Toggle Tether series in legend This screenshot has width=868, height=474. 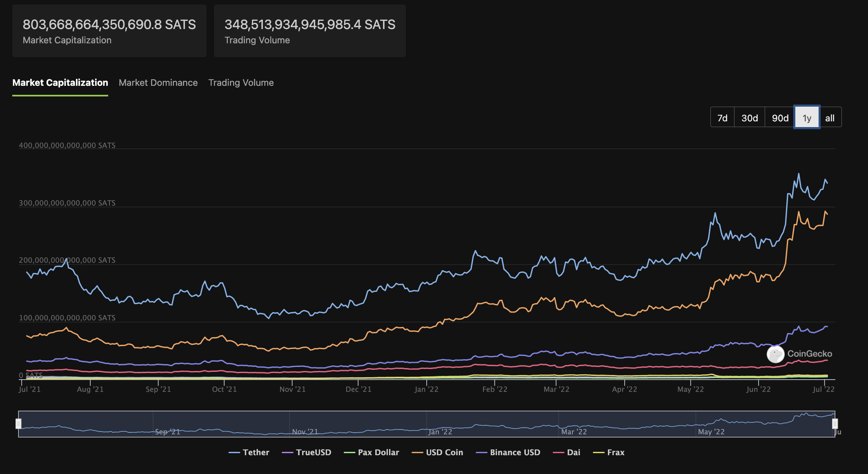coord(249,452)
